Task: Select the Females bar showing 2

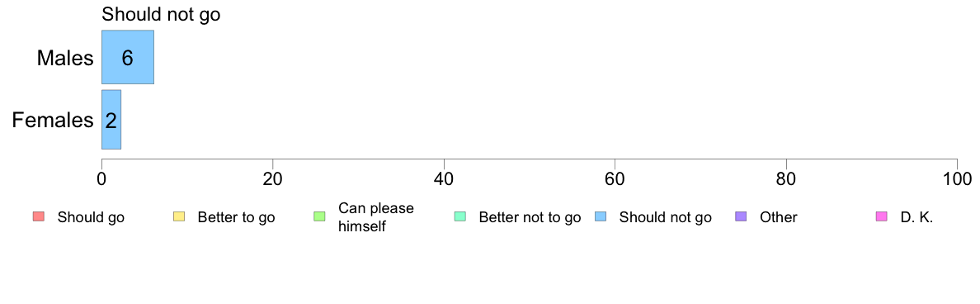Action: (x=111, y=120)
